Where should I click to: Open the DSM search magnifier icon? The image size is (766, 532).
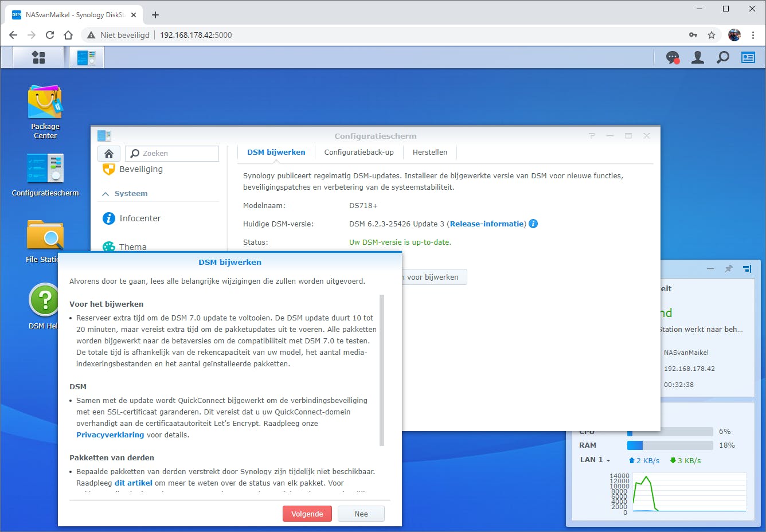pyautogui.click(x=723, y=57)
